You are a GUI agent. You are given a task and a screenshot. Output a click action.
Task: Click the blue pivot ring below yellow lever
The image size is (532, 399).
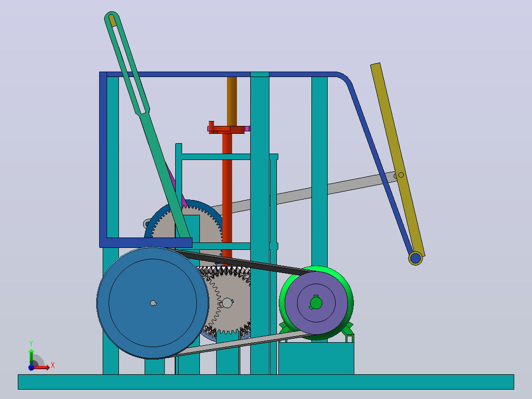pyautogui.click(x=416, y=258)
